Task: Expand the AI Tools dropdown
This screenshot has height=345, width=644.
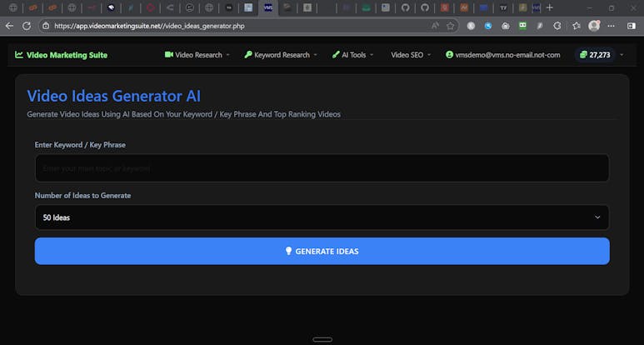Action: pyautogui.click(x=352, y=55)
